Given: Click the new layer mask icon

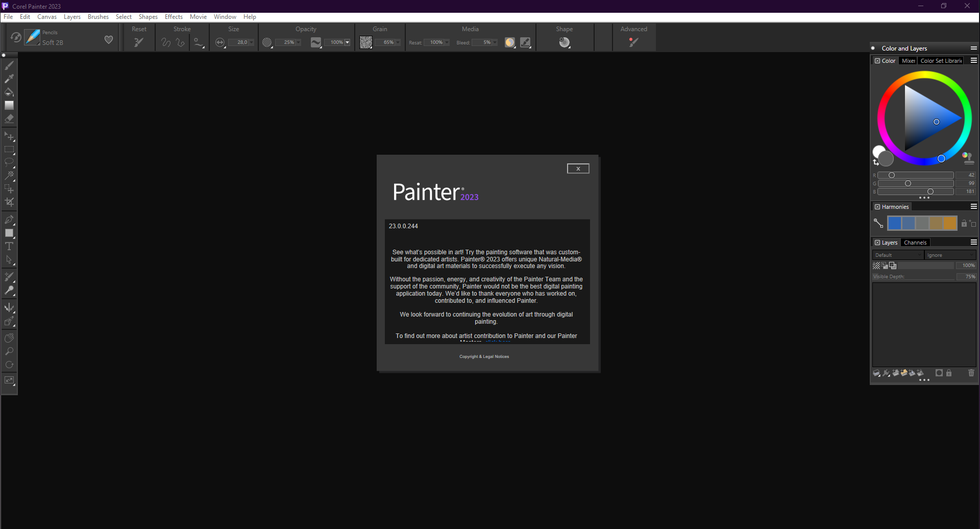Looking at the screenshot, I should (939, 373).
